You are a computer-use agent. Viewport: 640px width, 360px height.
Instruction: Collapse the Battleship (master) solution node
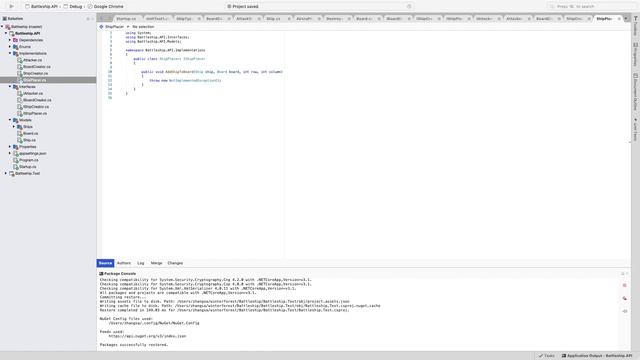[x=2, y=27]
